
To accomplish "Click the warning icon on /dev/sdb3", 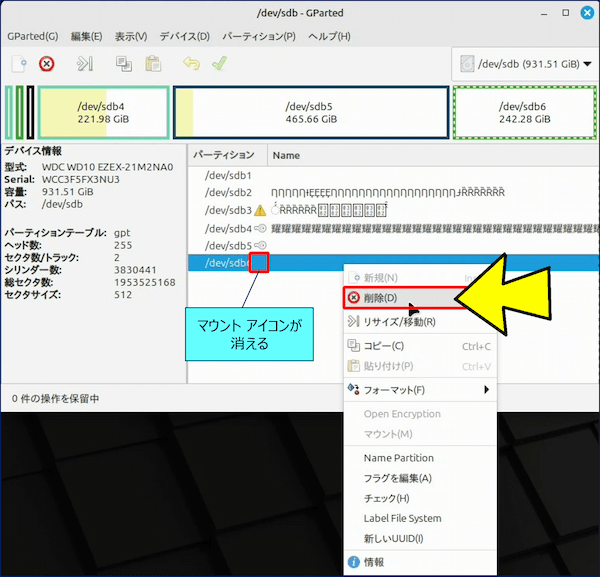I will [260, 210].
